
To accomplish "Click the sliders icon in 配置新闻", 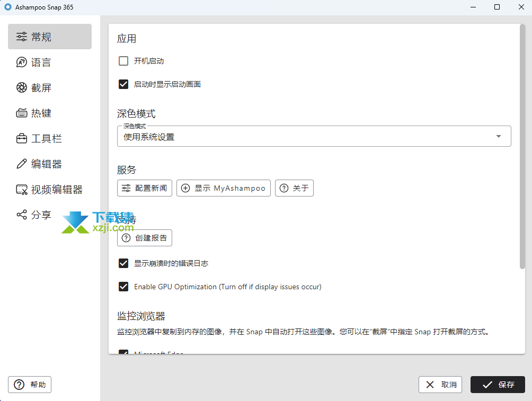I will pyautogui.click(x=126, y=188).
